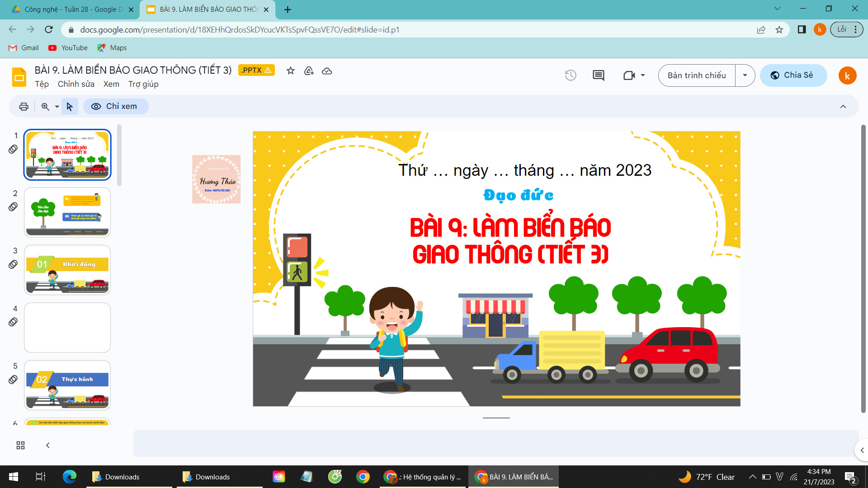Star the presentation with the star icon

[x=291, y=70]
